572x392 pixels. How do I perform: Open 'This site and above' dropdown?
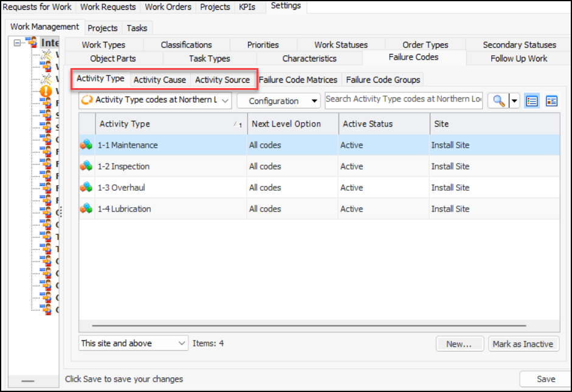134,343
